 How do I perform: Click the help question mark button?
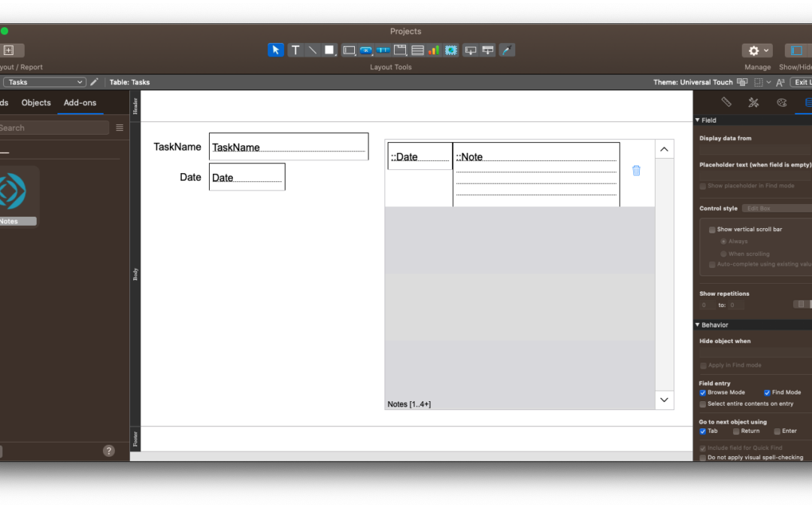pyautogui.click(x=109, y=451)
